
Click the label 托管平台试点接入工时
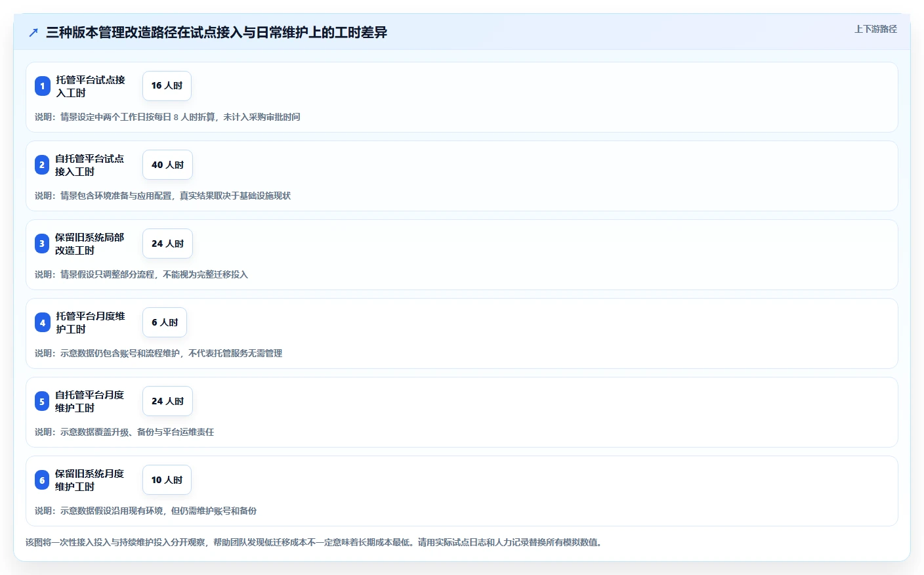pos(91,86)
